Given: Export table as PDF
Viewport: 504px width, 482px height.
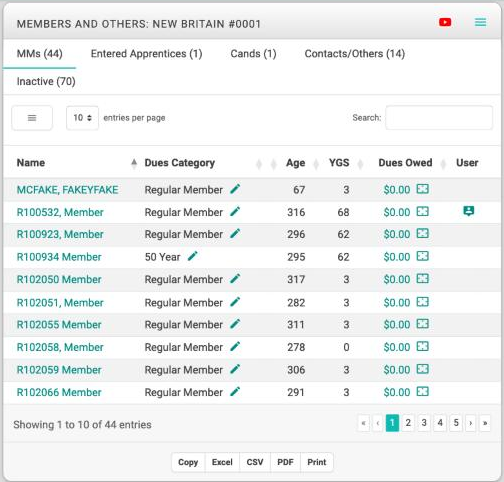Looking at the screenshot, I should coord(285,462).
